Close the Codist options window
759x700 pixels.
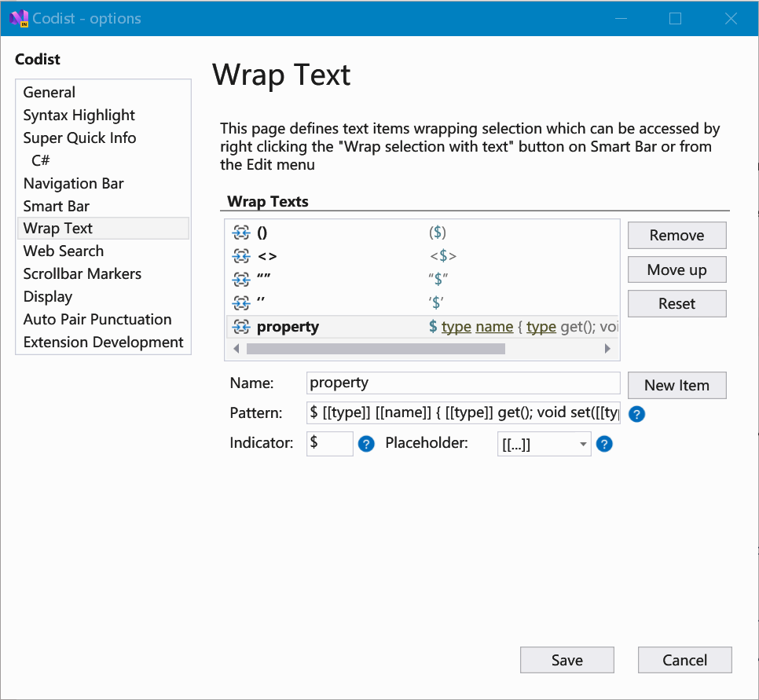point(731,18)
